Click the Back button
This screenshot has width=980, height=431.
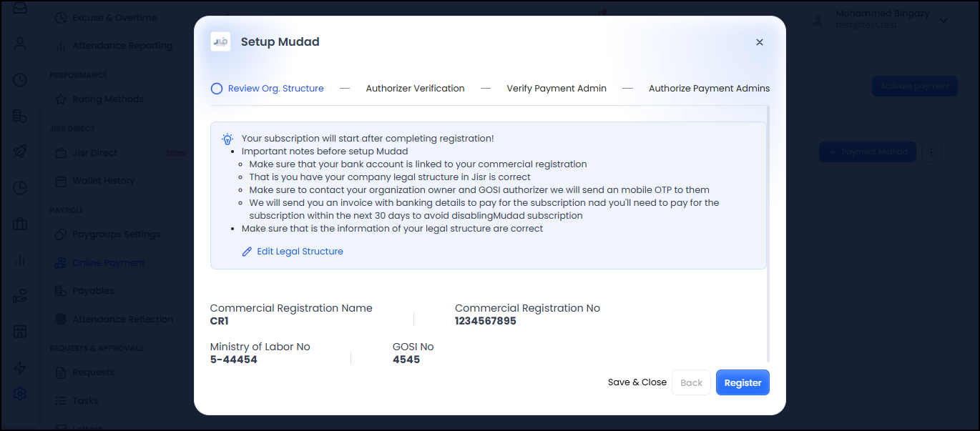[691, 382]
